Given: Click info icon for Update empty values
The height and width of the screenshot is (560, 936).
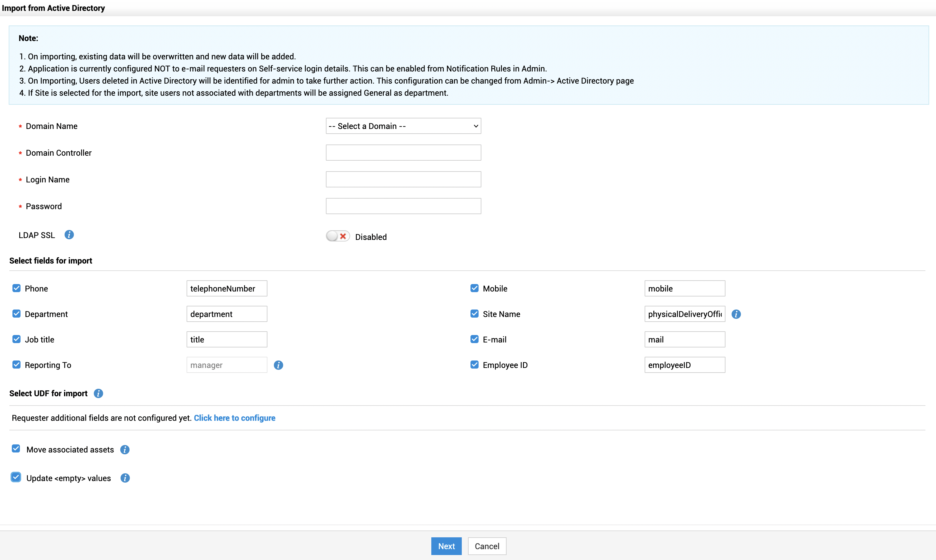Looking at the screenshot, I should point(125,478).
